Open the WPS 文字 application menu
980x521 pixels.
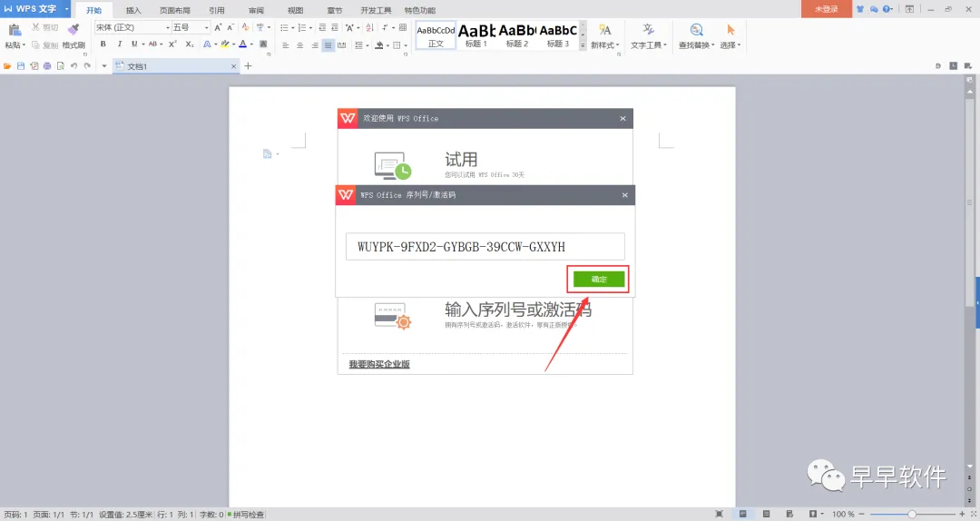(x=35, y=9)
